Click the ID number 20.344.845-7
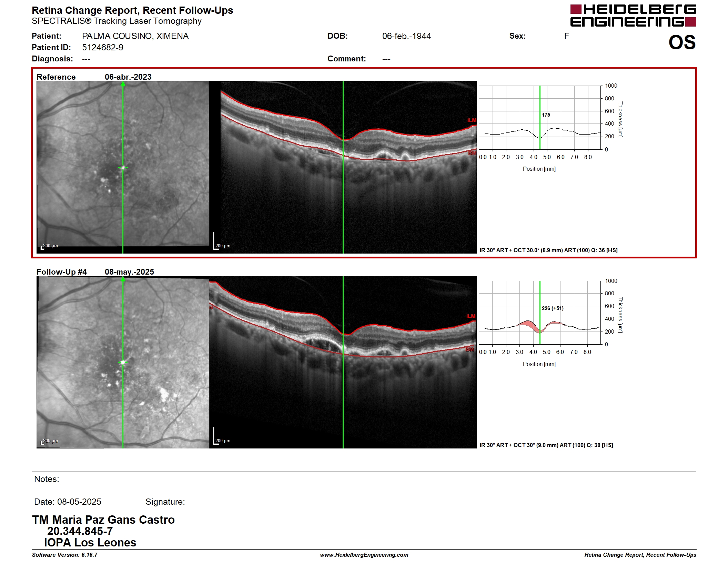Screen dimensions: 728x563 coord(80,531)
